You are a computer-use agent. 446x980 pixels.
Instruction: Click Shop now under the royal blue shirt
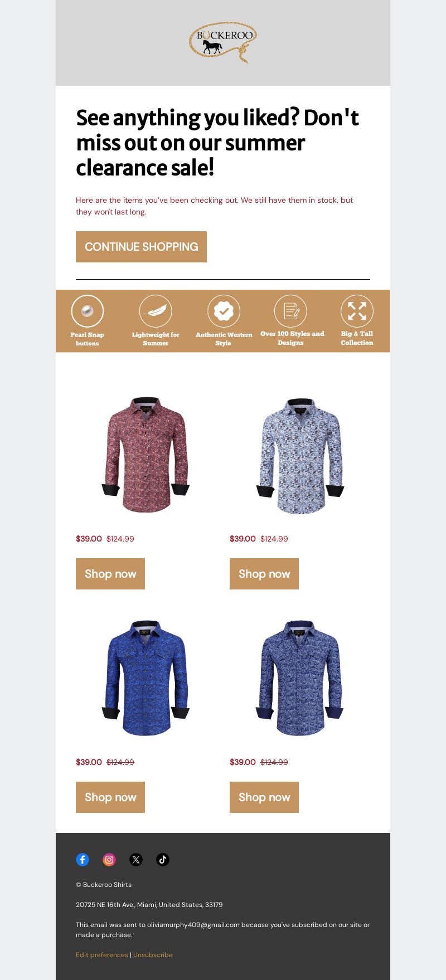click(x=110, y=797)
